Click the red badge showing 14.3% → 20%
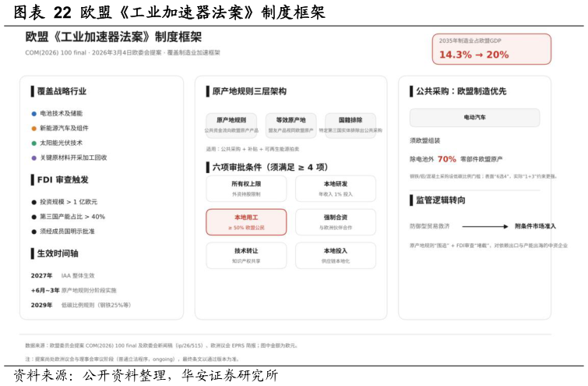The height and width of the screenshot is (386, 588). click(491, 49)
